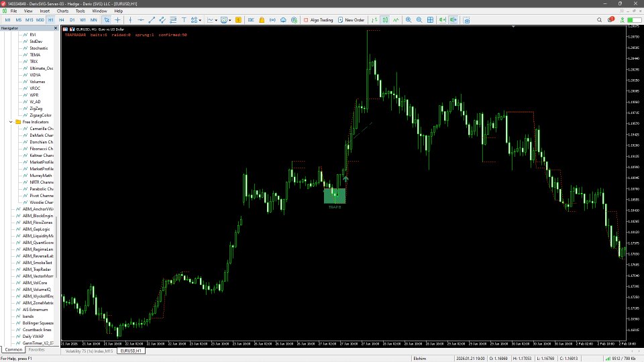The image size is (644, 362).
Task: Select Daily VWAP indicator in Navigator
Action: click(33, 336)
